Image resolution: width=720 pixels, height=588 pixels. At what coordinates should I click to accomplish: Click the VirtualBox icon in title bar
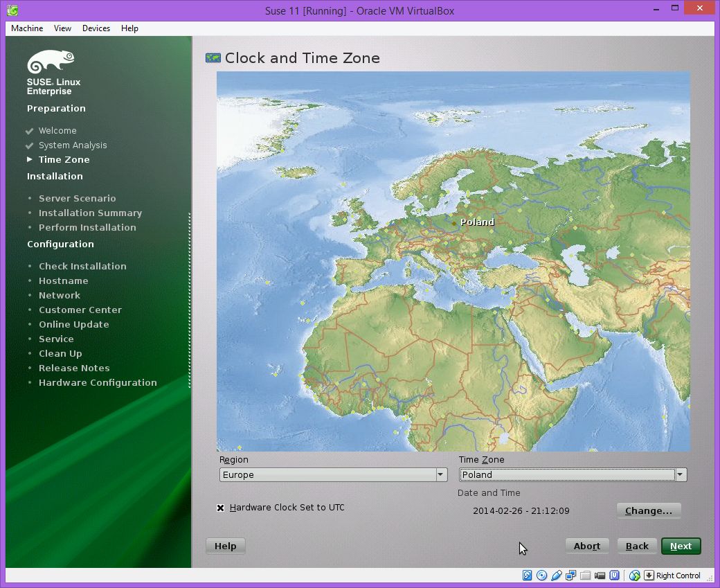[12, 10]
